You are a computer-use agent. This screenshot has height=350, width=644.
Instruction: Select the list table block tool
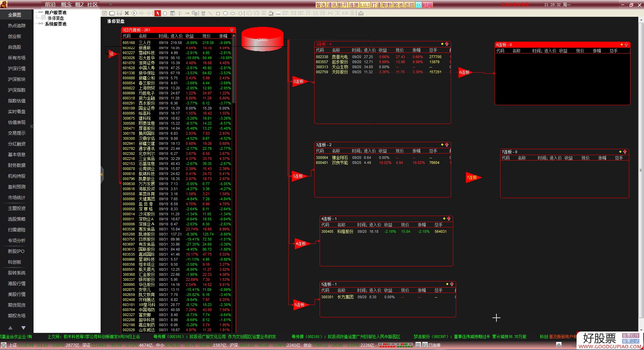coord(172,13)
